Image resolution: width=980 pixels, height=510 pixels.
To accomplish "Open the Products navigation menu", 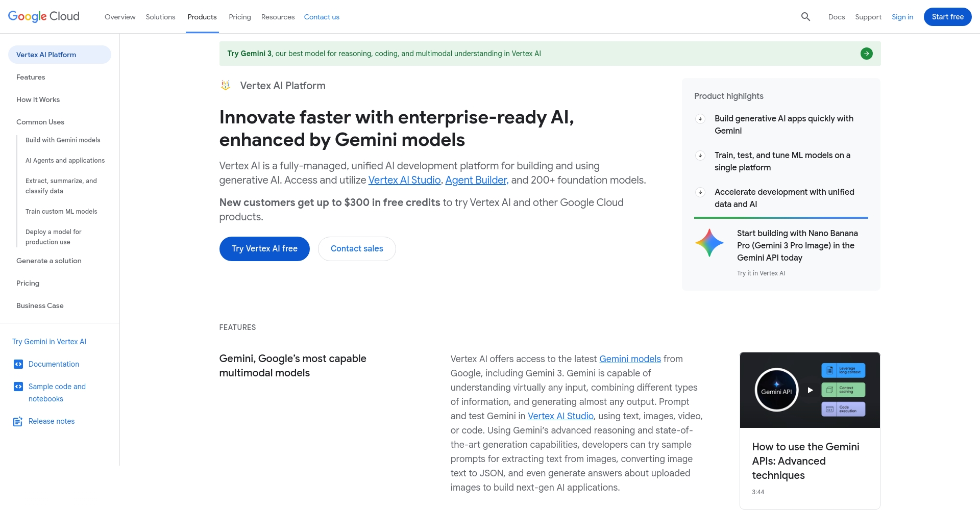I will (202, 17).
